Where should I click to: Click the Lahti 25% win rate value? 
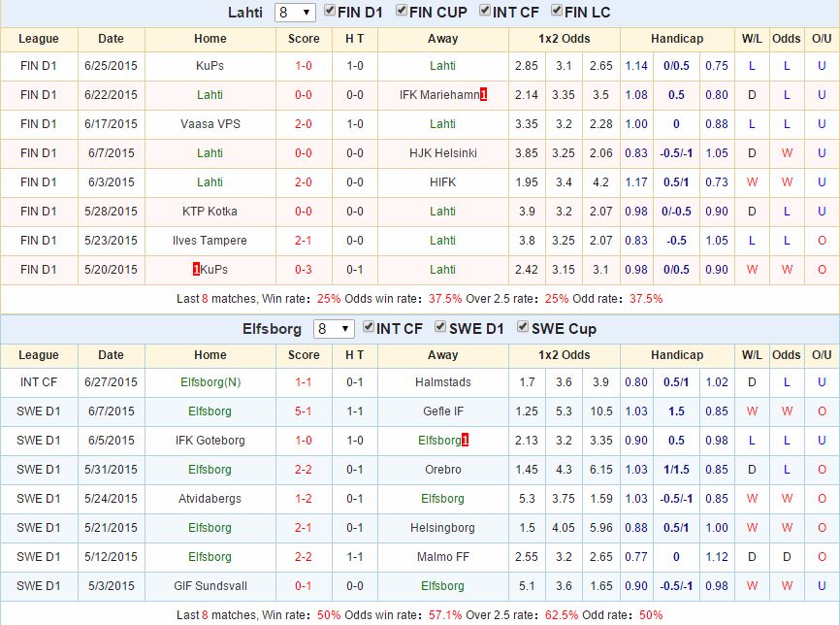pos(329,299)
